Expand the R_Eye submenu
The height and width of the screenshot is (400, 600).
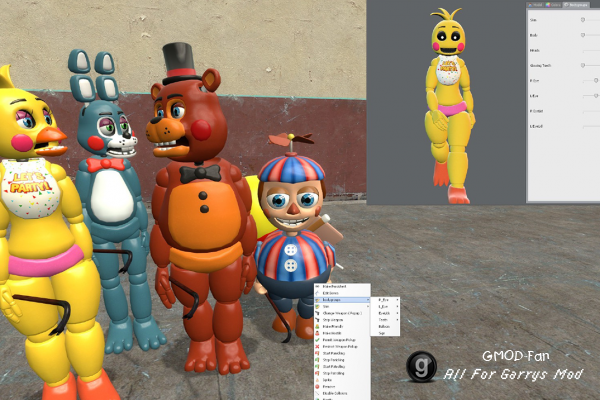pos(385,300)
